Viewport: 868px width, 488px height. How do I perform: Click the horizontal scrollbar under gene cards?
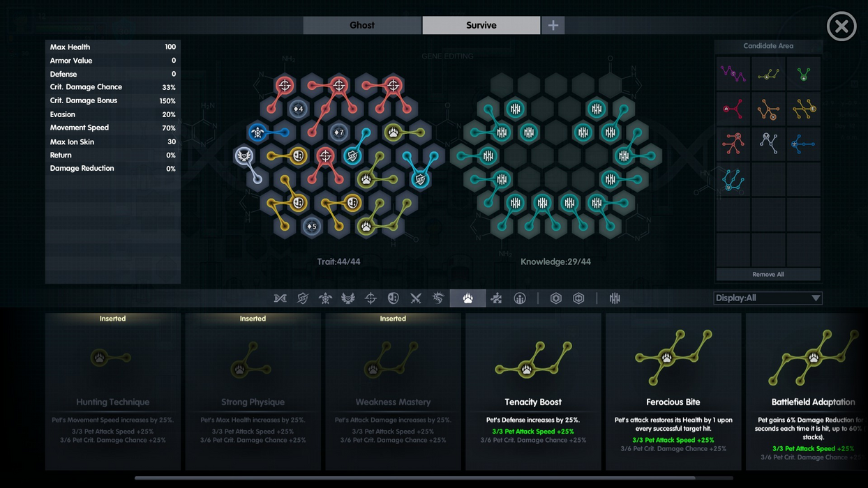[433, 478]
